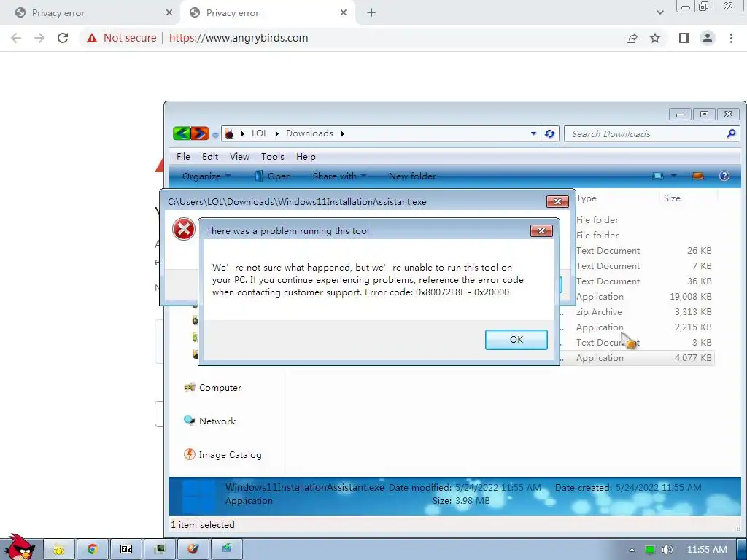Click the Downloads breadcrumb segment
This screenshot has height=560, width=747.
click(x=309, y=134)
